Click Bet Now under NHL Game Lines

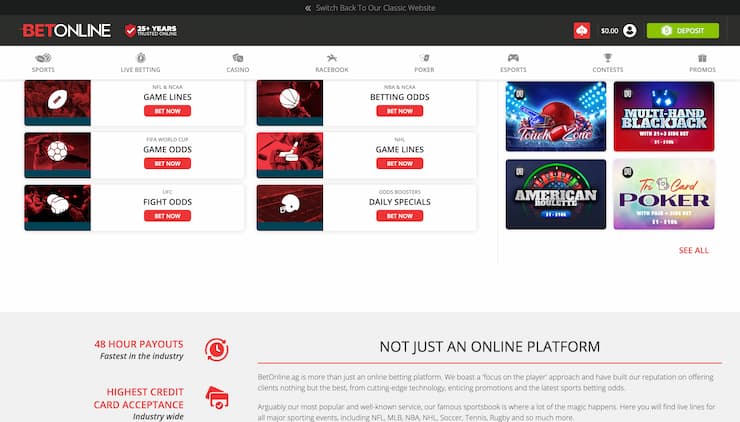point(400,163)
